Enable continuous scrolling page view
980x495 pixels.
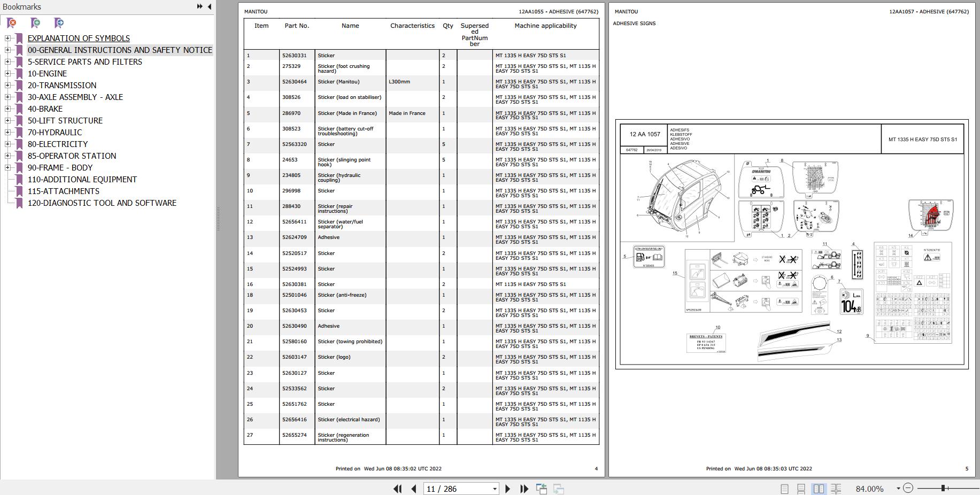800,489
